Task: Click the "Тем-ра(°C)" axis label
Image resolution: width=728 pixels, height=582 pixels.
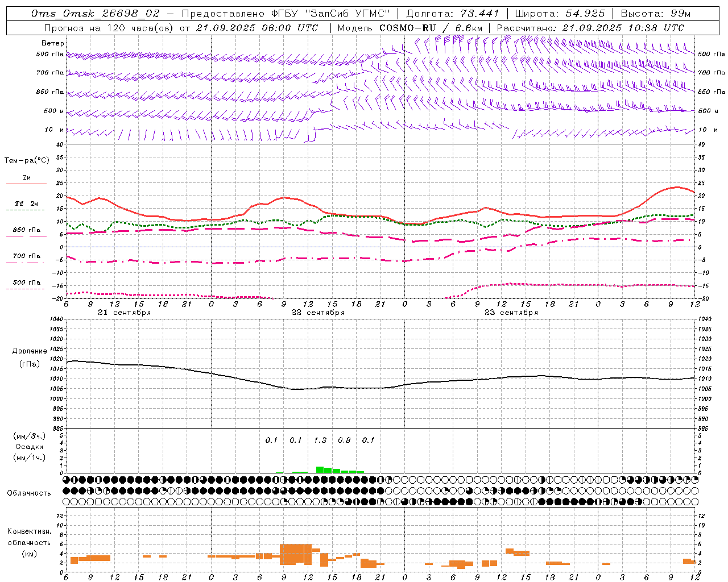Action: [27, 160]
